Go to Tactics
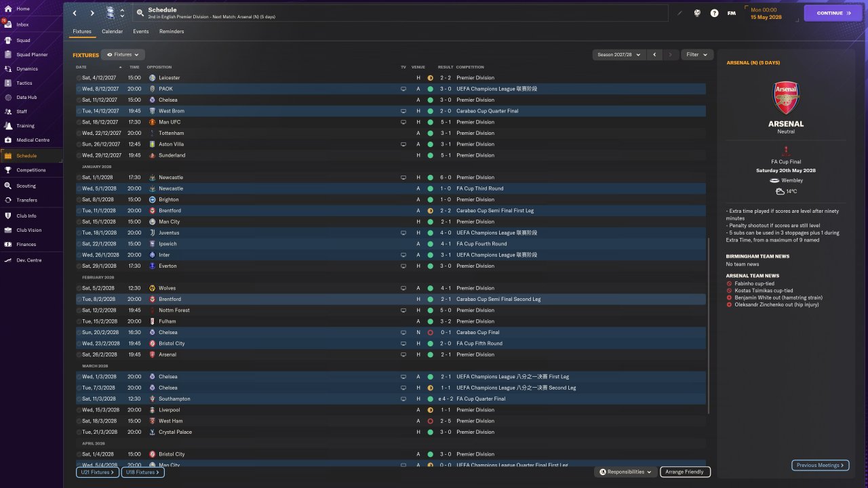Screen dimensions: 868x488 coord(31,83)
